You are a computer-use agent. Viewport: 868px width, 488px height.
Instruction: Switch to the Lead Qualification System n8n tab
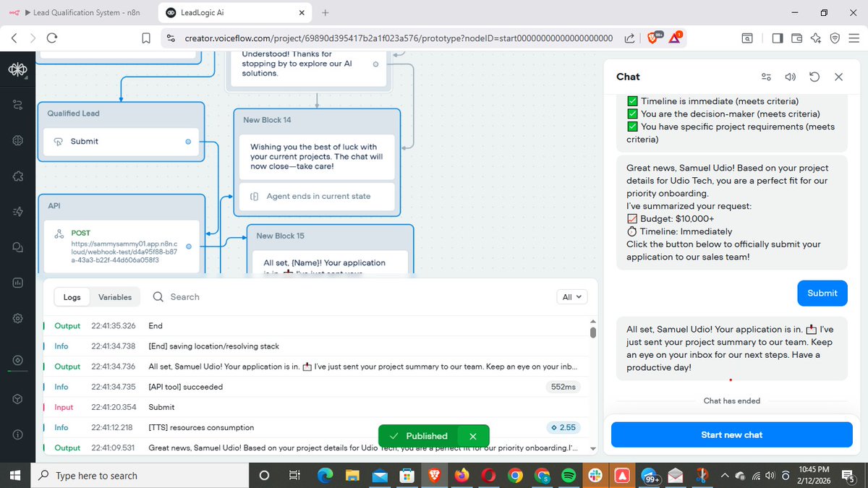point(77,12)
